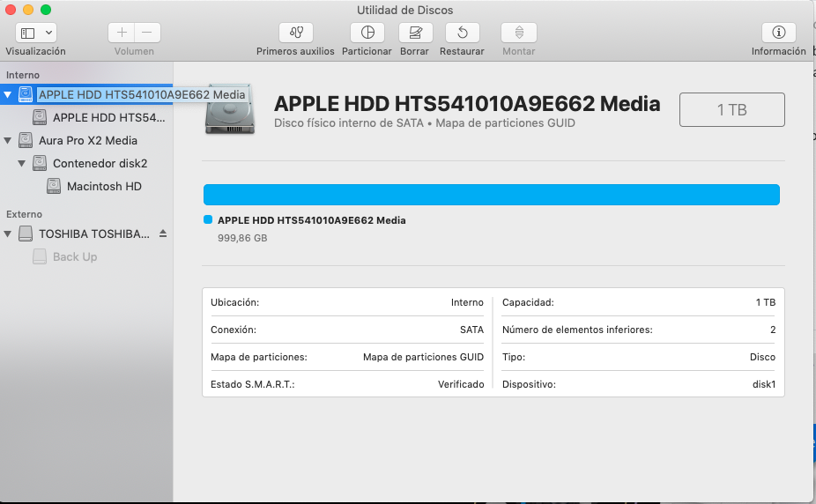Image resolution: width=816 pixels, height=504 pixels.
Task: Click the TOSHIBA external drive icon
Action: pos(26,233)
